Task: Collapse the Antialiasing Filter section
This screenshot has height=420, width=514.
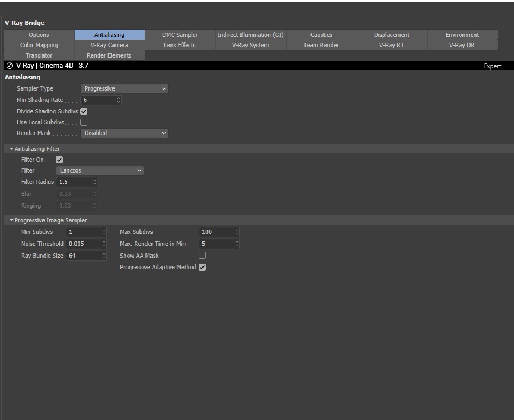Action: click(x=12, y=149)
